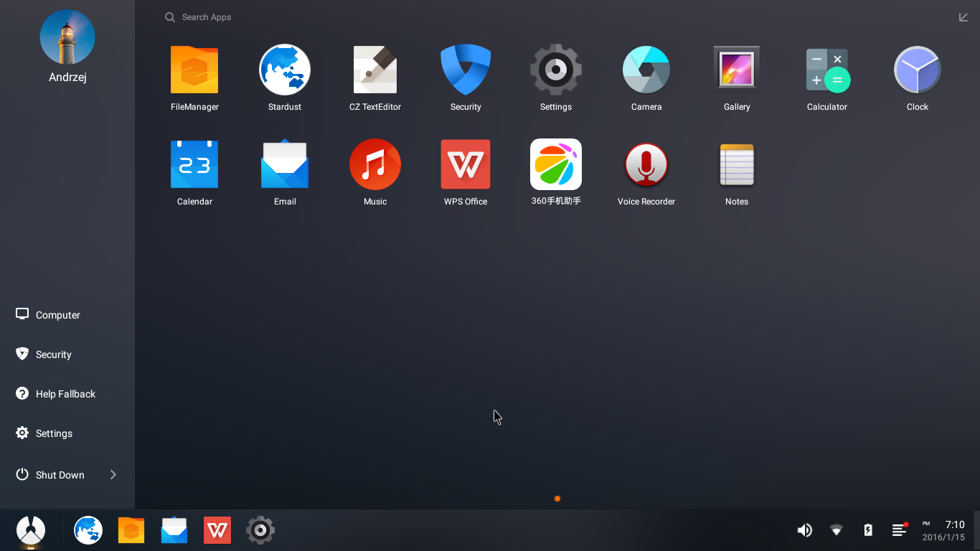Open WPS Office from the taskbar
This screenshot has height=551, width=980.
point(217,530)
